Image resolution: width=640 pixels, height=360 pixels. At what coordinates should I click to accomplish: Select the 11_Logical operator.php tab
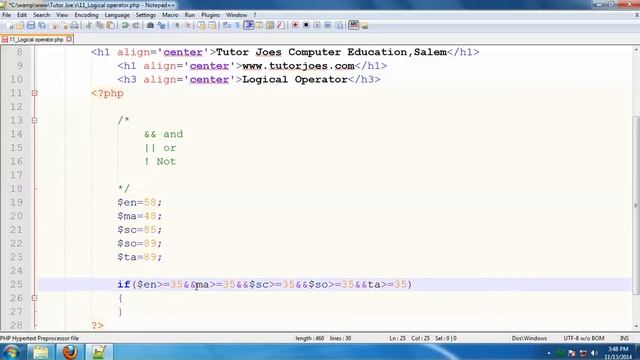click(36, 40)
